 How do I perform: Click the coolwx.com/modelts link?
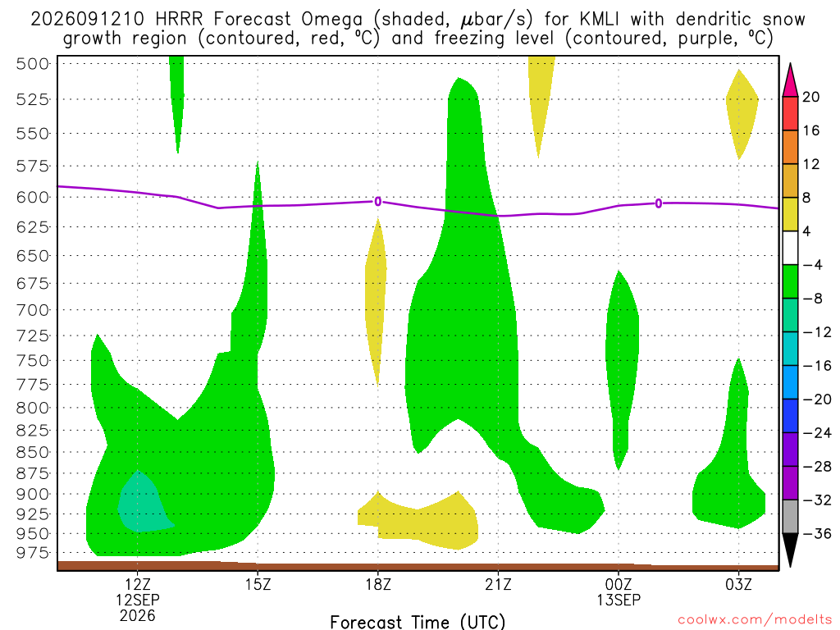[x=755, y=620]
